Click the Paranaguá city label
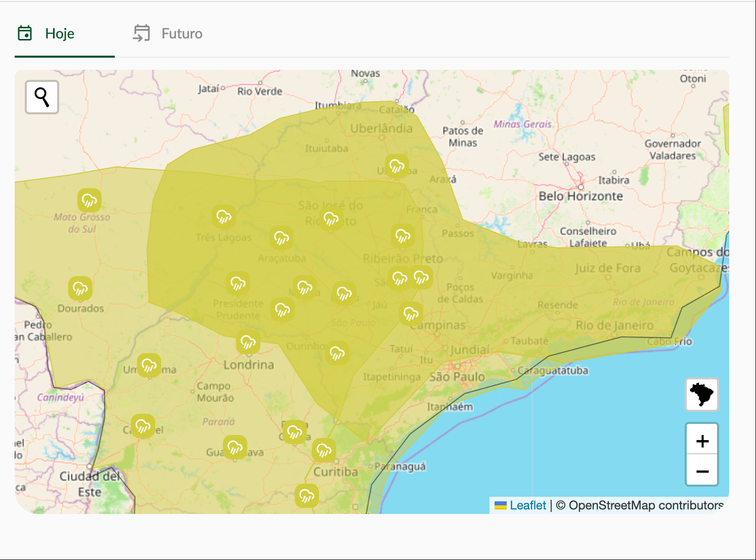This screenshot has width=756, height=560. click(x=400, y=466)
